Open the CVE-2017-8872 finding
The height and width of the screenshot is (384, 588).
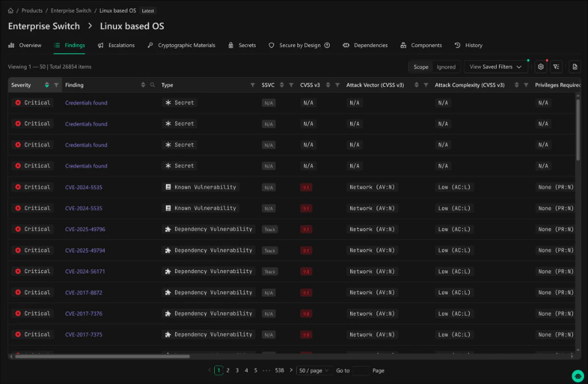(84, 293)
